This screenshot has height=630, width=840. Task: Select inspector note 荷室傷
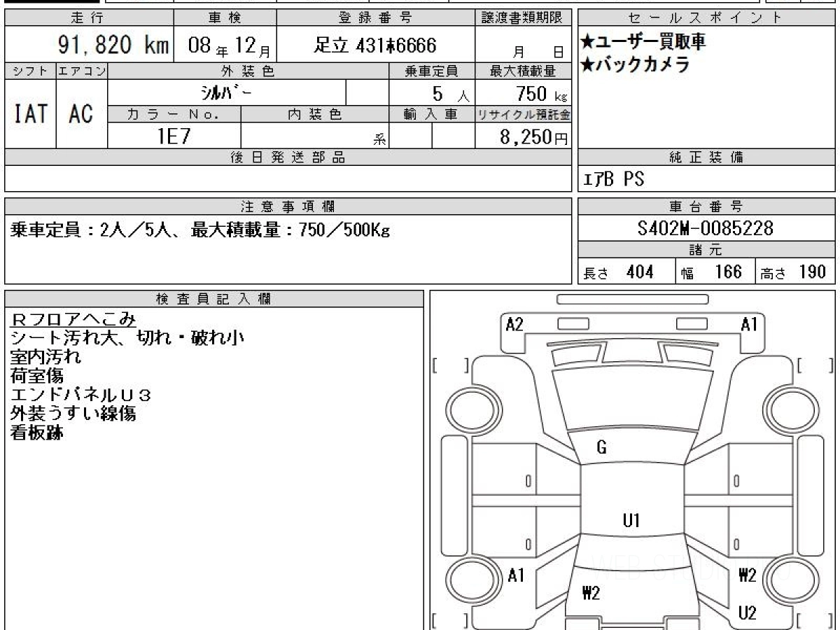click(x=37, y=376)
